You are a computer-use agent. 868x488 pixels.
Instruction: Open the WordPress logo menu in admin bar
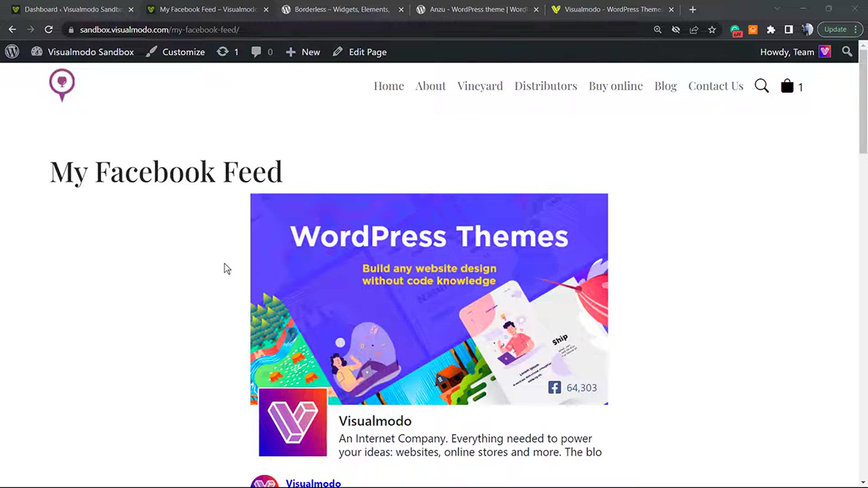tap(12, 52)
